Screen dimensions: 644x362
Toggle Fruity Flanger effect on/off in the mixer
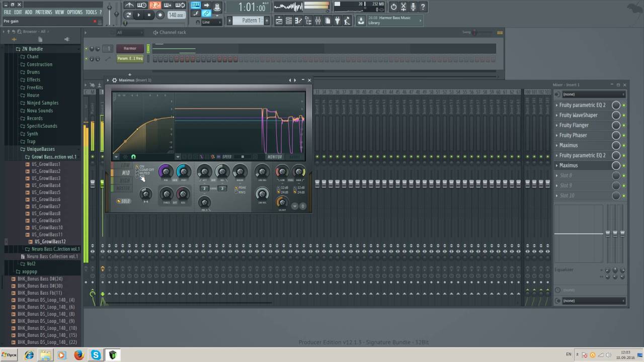click(624, 125)
